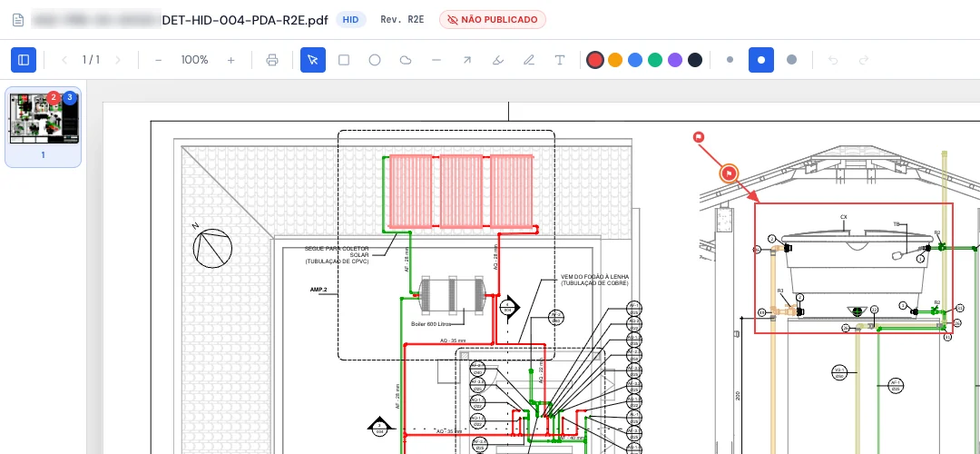Choose the black color swatch
This screenshot has width=980, height=454.
[x=695, y=60]
